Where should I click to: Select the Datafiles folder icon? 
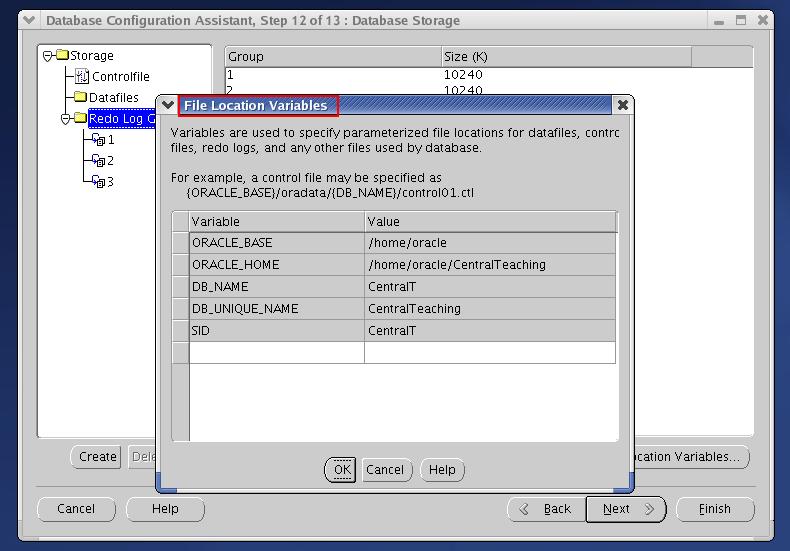[x=80, y=98]
